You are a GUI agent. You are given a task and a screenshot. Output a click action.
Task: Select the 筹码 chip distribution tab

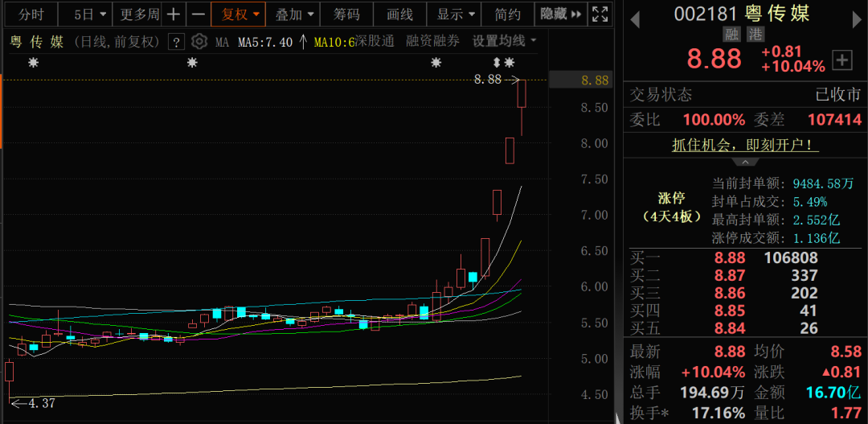point(346,14)
